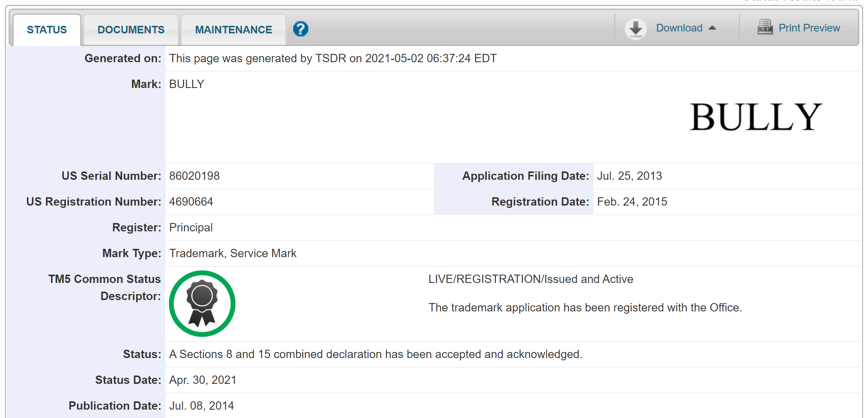
Task: Open the DOCUMENTS tab
Action: point(131,30)
